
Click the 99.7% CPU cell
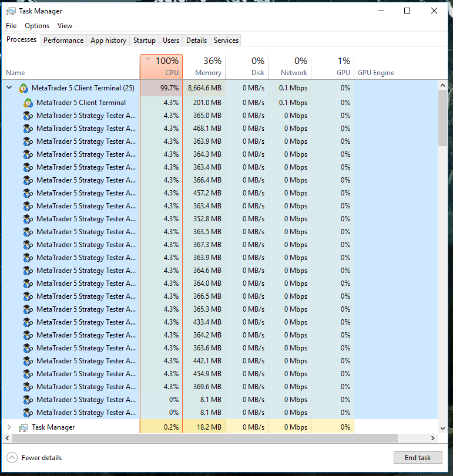(162, 88)
